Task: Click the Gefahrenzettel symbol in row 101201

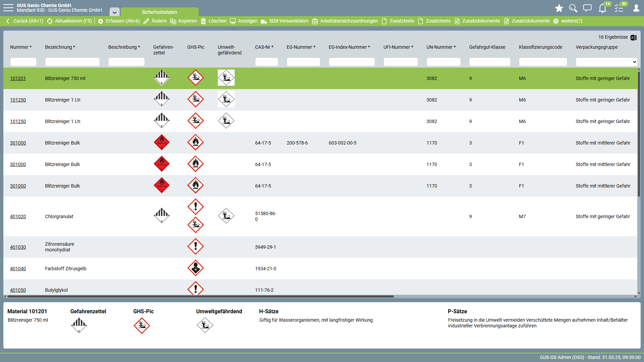Action: [x=162, y=78]
